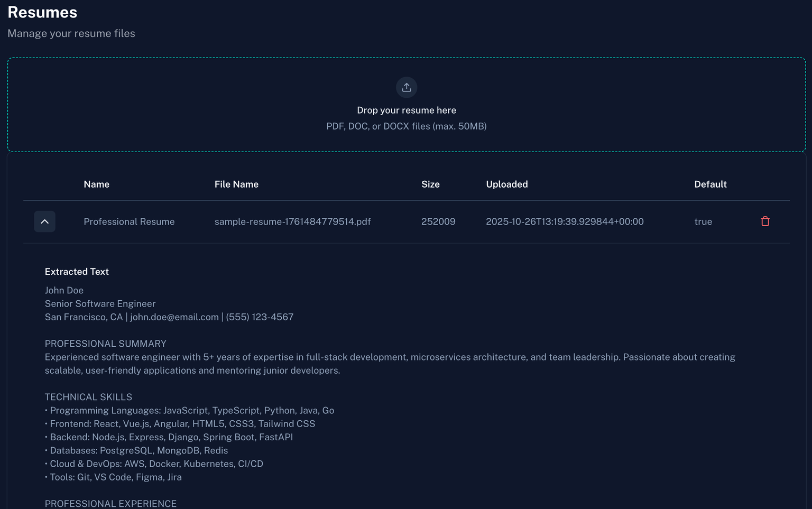
Task: Click the sample-resume-1761484779514.pdf file name
Action: pos(292,221)
